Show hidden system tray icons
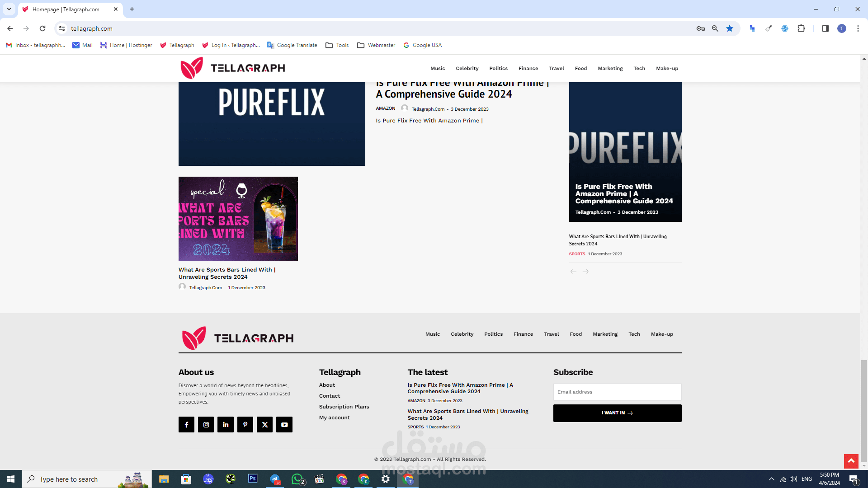Screen dimensions: 868x488 pos(772,479)
